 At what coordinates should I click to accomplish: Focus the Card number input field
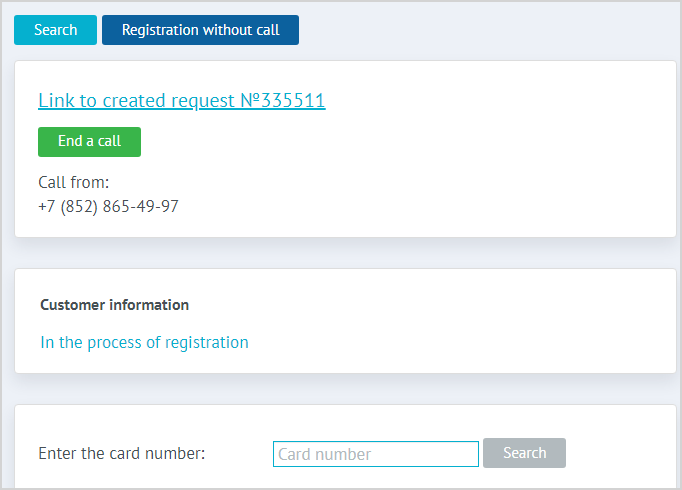pyautogui.click(x=375, y=454)
